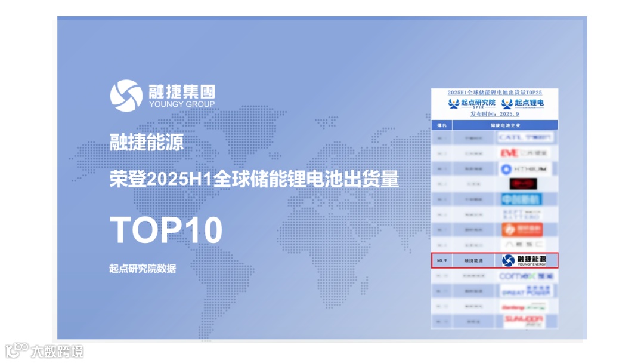Click the 储能电池企业 column header
The image size is (644, 363).
click(505, 125)
